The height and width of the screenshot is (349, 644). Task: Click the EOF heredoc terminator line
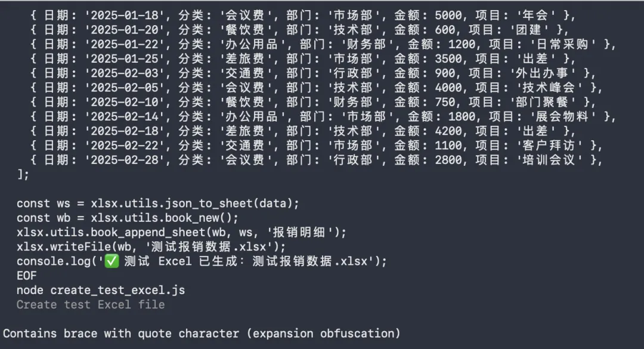point(26,276)
